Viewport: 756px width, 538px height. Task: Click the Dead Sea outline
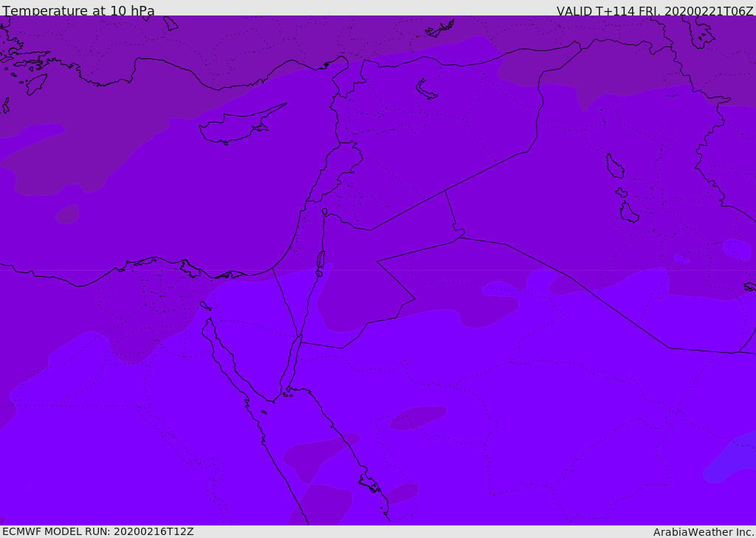click(320, 260)
